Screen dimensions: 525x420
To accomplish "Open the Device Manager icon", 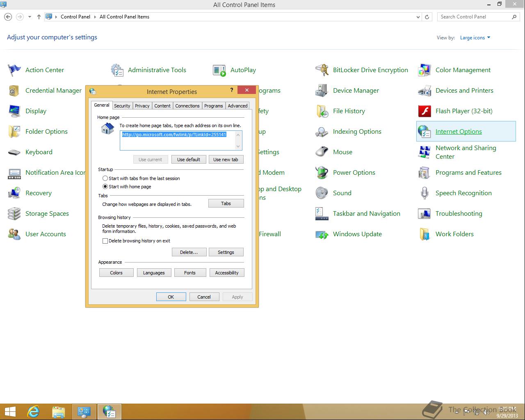I will 322,91.
